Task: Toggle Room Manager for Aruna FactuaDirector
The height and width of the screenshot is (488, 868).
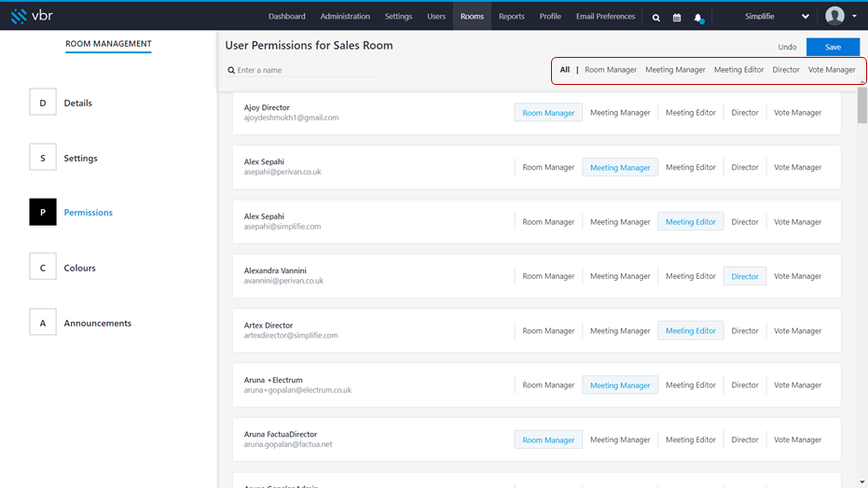Action: coord(548,439)
